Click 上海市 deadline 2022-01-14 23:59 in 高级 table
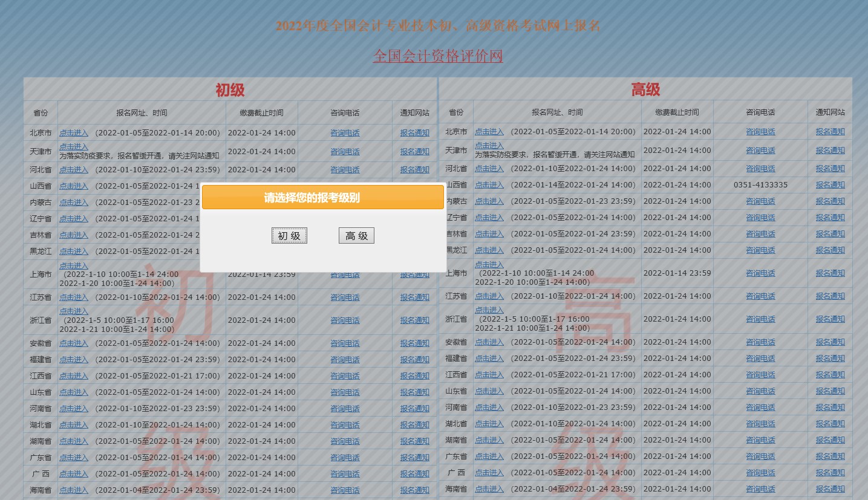The height and width of the screenshot is (500, 868). [677, 273]
